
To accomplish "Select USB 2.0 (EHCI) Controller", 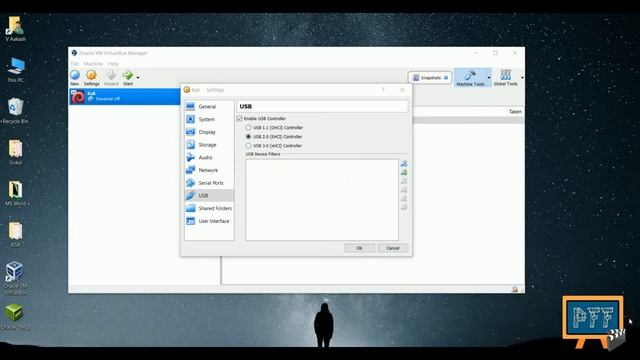I will (248, 136).
